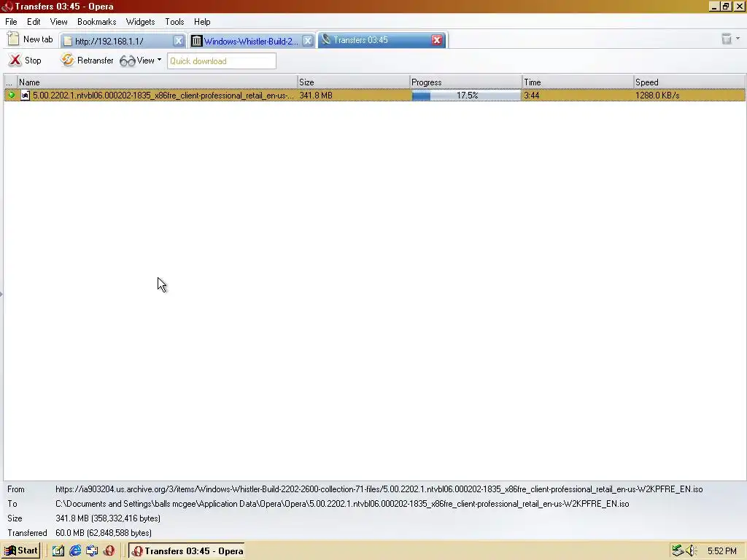Click the 5:52 PM system clock
This screenshot has width=747, height=560.
[721, 551]
